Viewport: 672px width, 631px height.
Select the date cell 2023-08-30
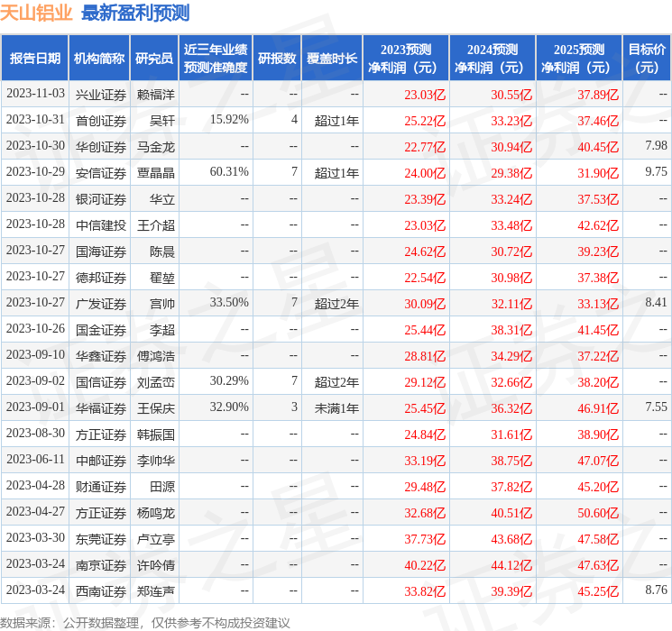pyautogui.click(x=35, y=433)
